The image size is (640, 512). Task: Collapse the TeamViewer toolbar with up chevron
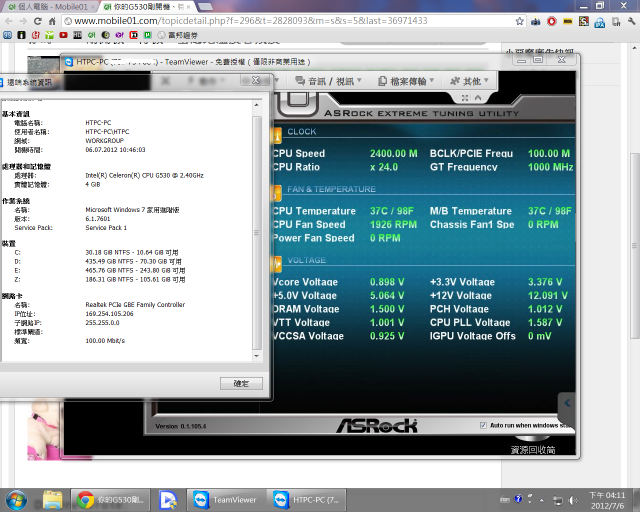478,98
